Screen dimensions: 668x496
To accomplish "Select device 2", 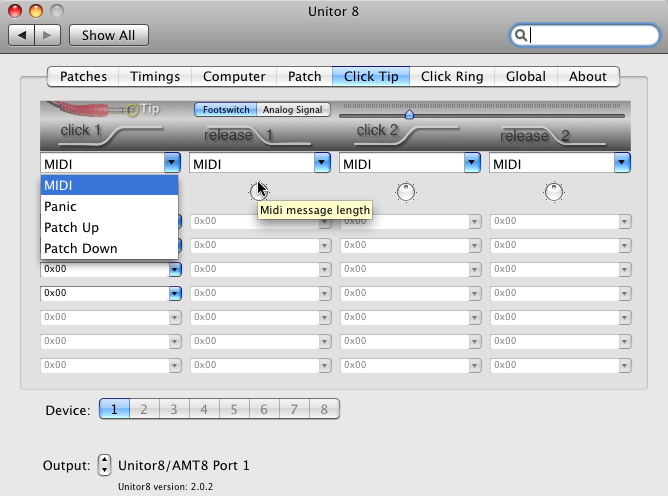I will [x=144, y=409].
